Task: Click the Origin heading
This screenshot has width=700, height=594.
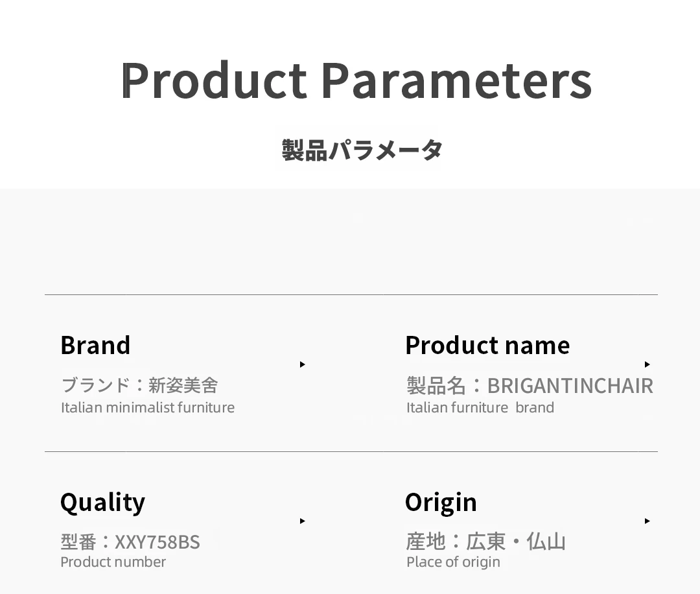Action: click(x=441, y=503)
